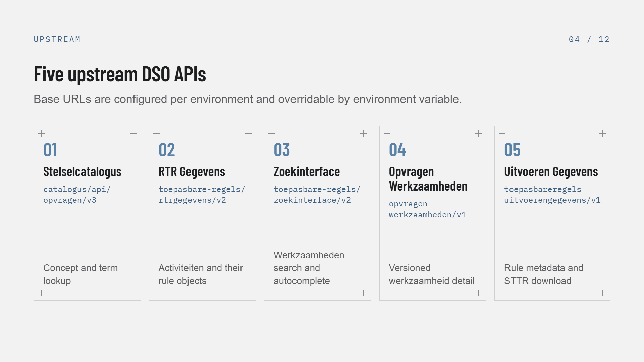644x362 pixels.
Task: Click the toepasbare-regels/zoekinterface/v2 path
Action: coord(317,195)
